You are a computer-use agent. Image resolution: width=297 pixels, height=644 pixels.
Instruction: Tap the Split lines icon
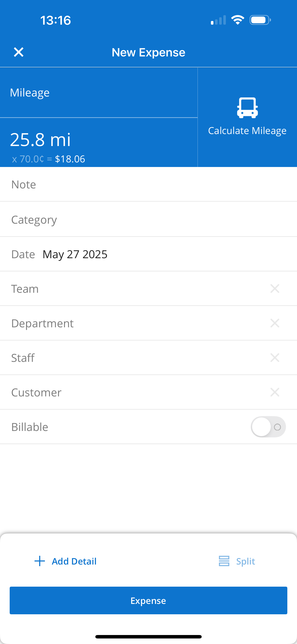pyautogui.click(x=224, y=561)
